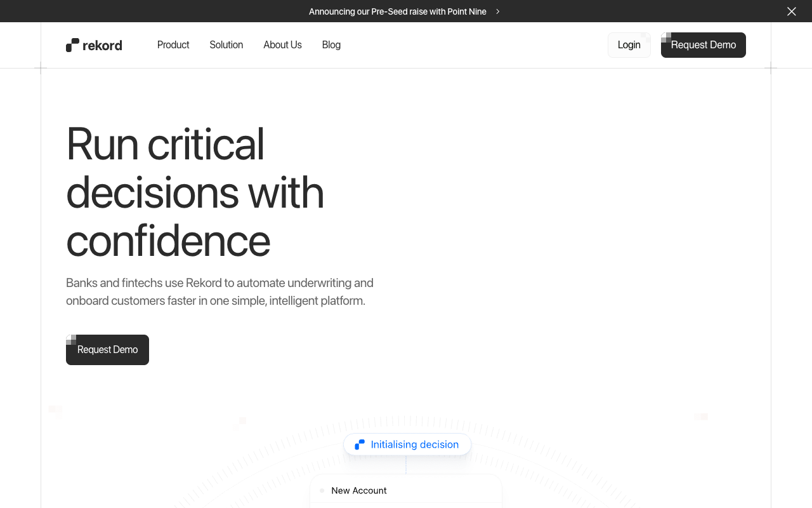Open the Product menu
The width and height of the screenshot is (812, 508).
coord(173,45)
